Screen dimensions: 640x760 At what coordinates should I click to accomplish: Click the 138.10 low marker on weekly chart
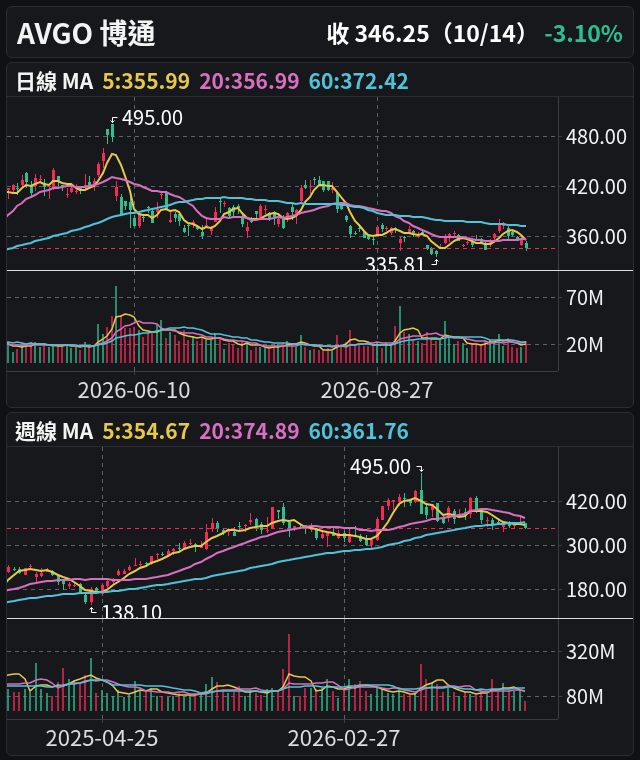click(131, 612)
